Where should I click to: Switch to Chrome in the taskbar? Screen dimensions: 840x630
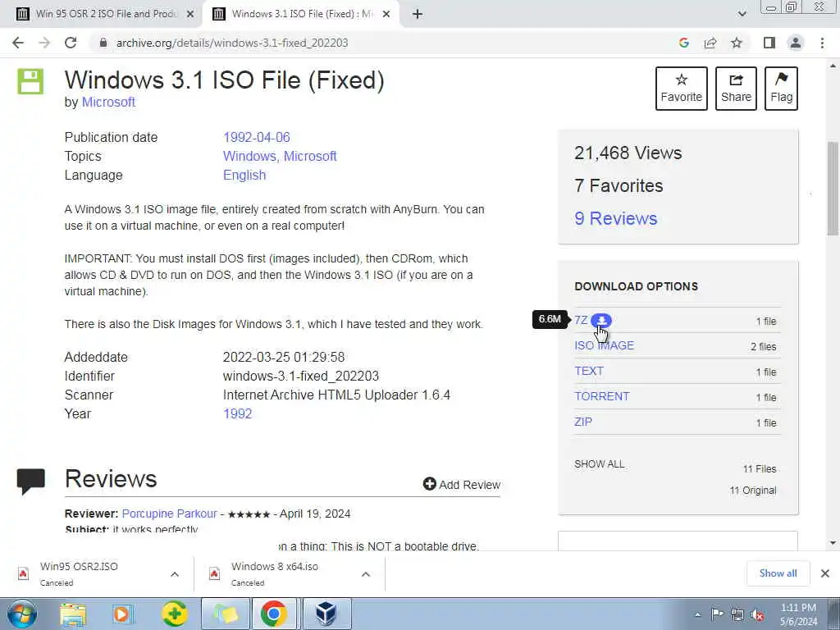[x=274, y=614]
